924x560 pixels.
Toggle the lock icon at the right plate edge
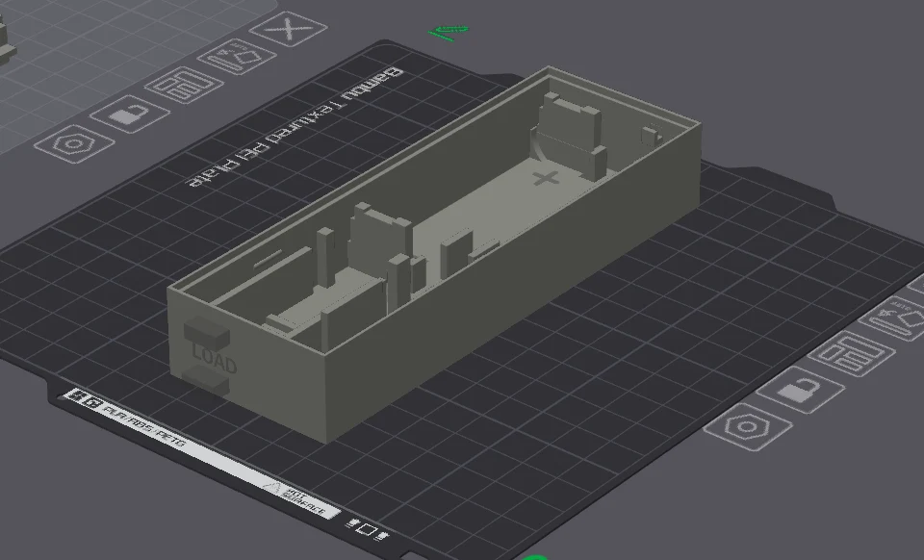tap(797, 390)
